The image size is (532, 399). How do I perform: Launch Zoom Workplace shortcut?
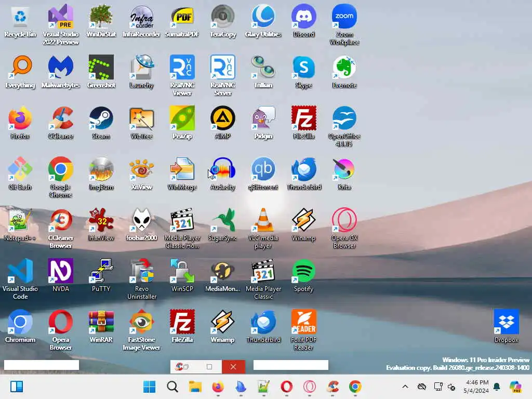pyautogui.click(x=344, y=24)
